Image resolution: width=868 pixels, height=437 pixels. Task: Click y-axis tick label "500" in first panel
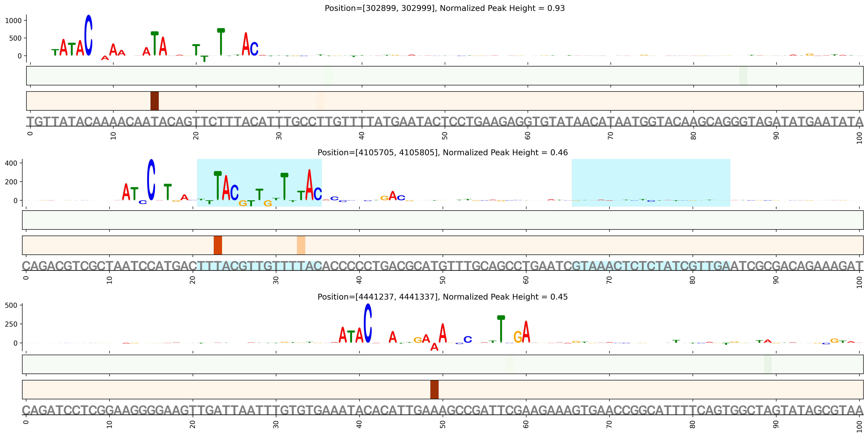15,38
